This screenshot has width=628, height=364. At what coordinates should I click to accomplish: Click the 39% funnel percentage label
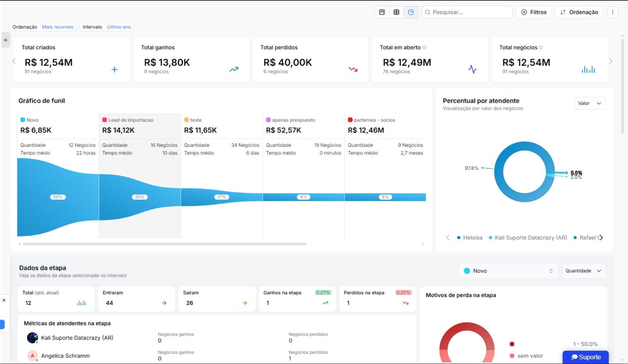140,197
